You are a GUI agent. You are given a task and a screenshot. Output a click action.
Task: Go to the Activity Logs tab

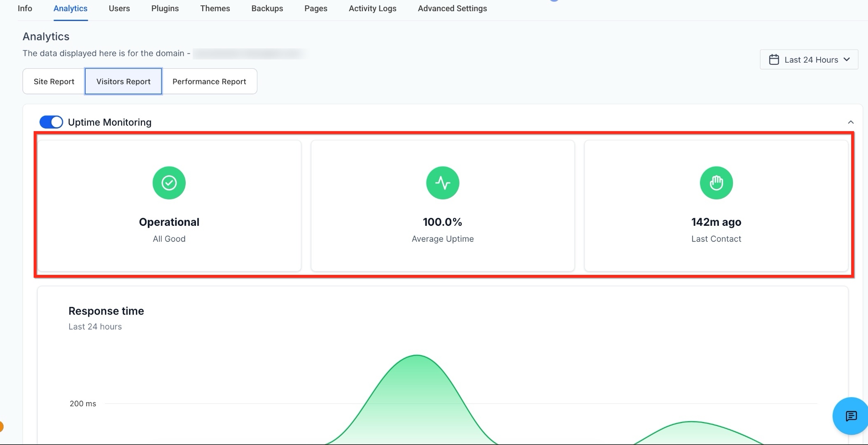click(372, 9)
